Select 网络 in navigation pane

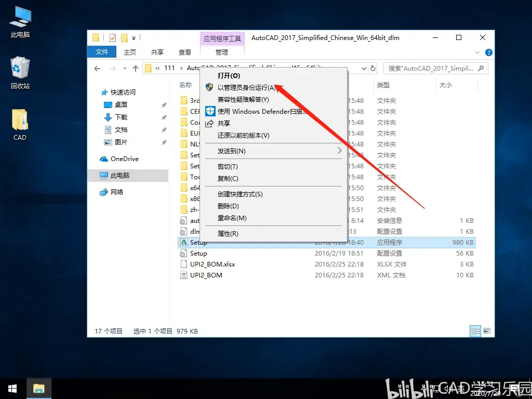112,192
